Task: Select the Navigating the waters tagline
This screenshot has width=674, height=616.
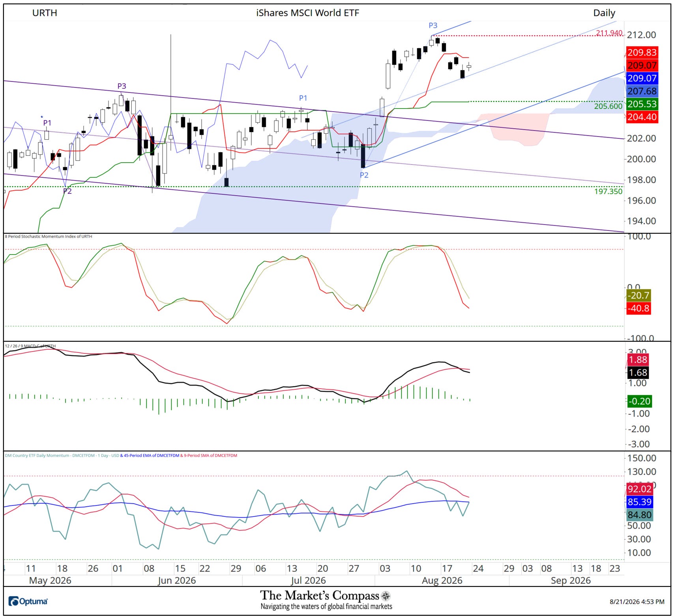Action: tap(326, 607)
